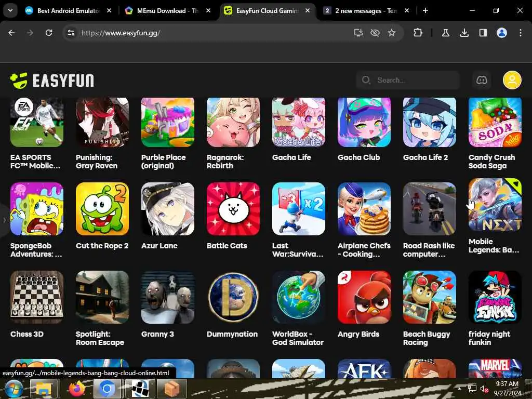Open the browser three-dot menu
Screen dimensions: 532x399
coord(521,33)
